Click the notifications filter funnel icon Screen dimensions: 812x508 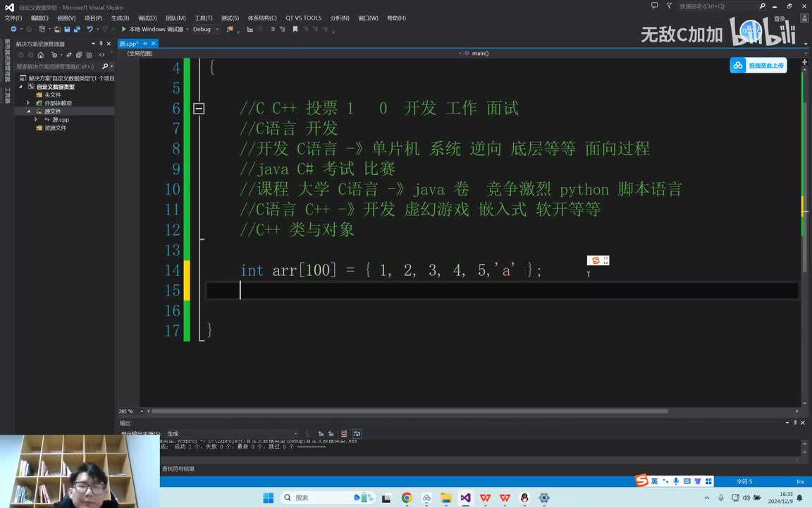coord(669,6)
